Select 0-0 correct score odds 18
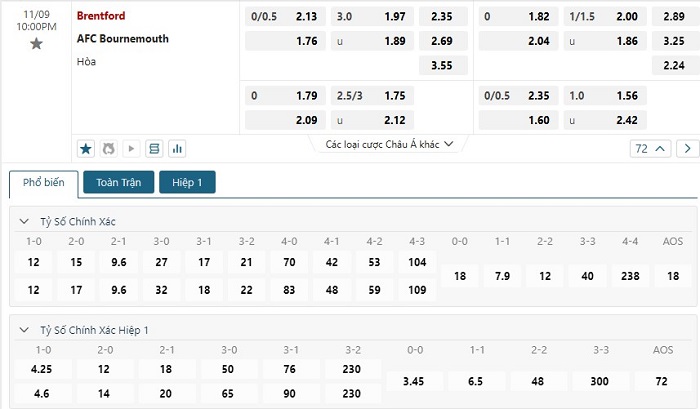 (460, 275)
